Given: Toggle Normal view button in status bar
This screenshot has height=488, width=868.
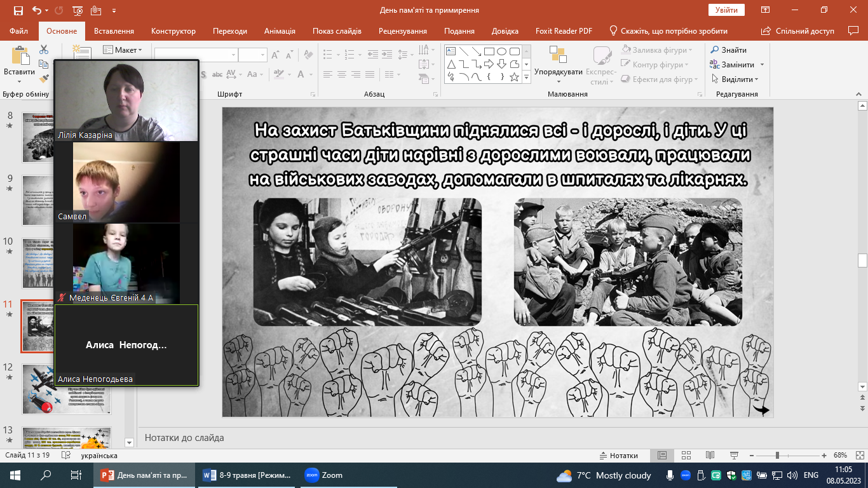Looking at the screenshot, I should pyautogui.click(x=661, y=456).
